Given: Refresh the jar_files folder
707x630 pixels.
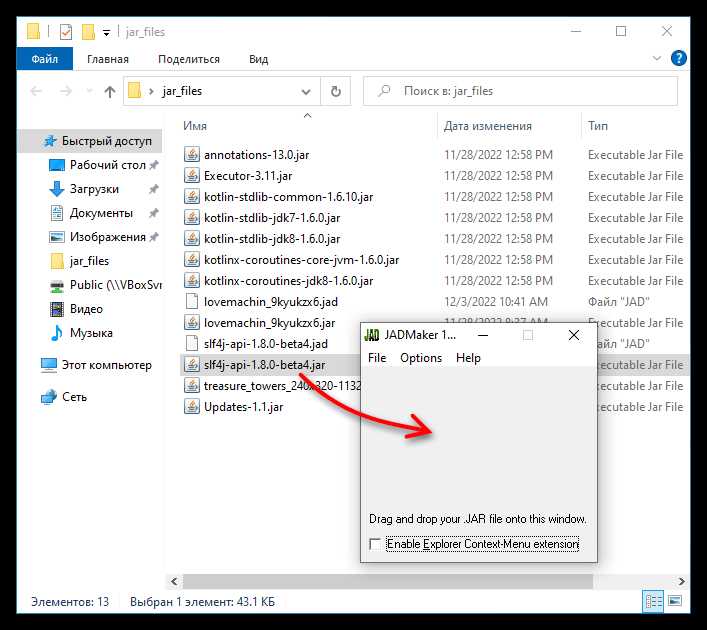Looking at the screenshot, I should pyautogui.click(x=336, y=92).
